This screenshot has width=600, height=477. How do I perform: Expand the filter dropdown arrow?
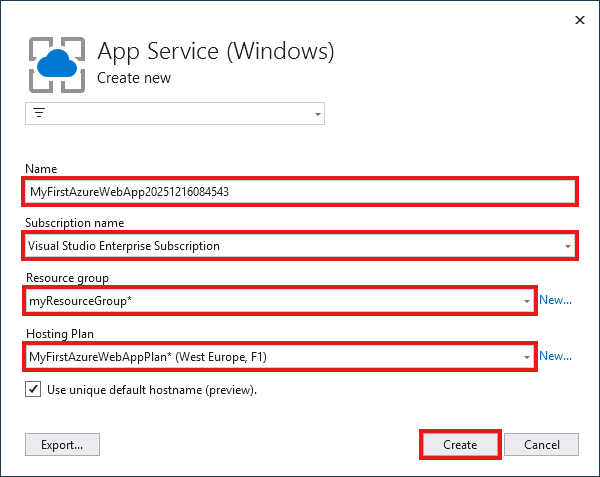click(317, 114)
